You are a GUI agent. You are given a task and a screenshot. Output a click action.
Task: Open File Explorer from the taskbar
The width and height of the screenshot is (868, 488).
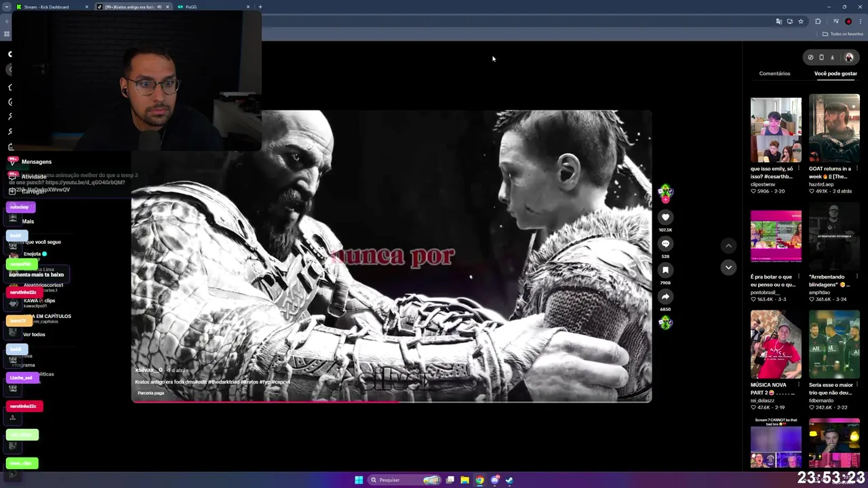click(465, 480)
